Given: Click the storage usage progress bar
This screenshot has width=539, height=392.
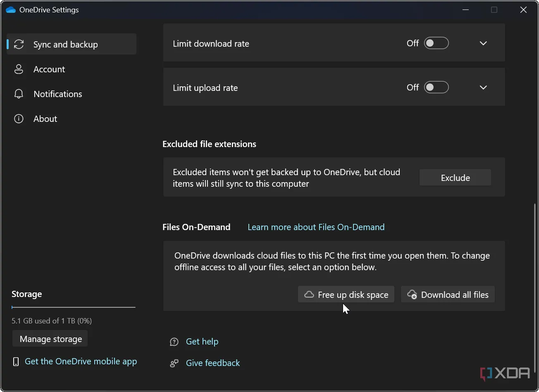Looking at the screenshot, I should tap(74, 307).
